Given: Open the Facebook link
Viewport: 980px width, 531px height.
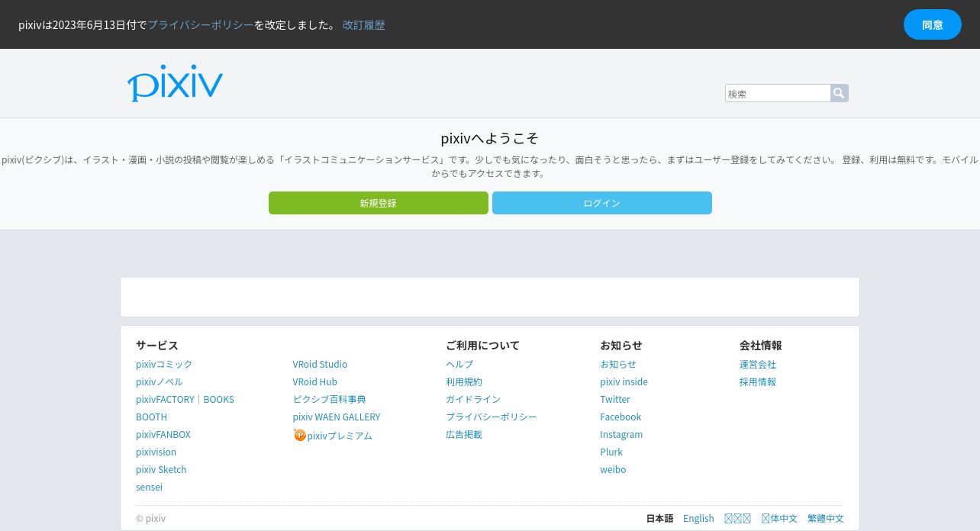Looking at the screenshot, I should [621, 417].
